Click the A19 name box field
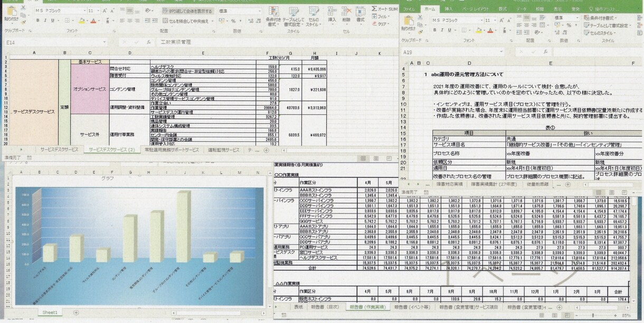Image resolution: width=644 pixels, height=323 pixels. [453, 52]
